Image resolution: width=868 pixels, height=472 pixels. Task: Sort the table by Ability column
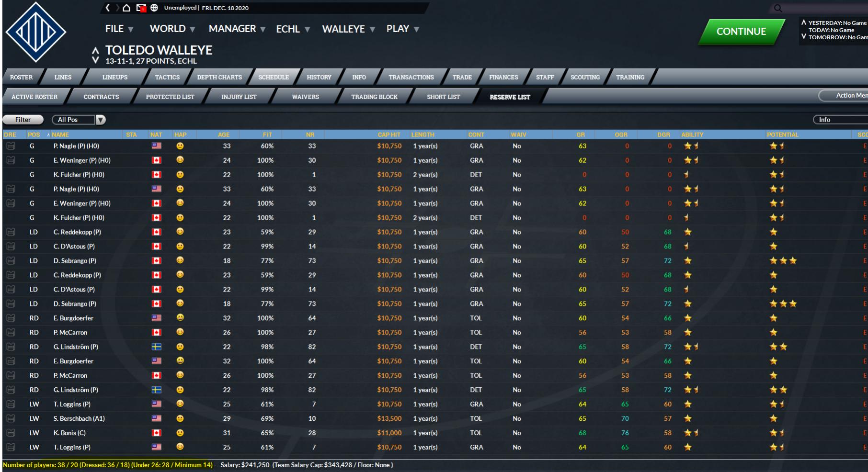(x=692, y=135)
